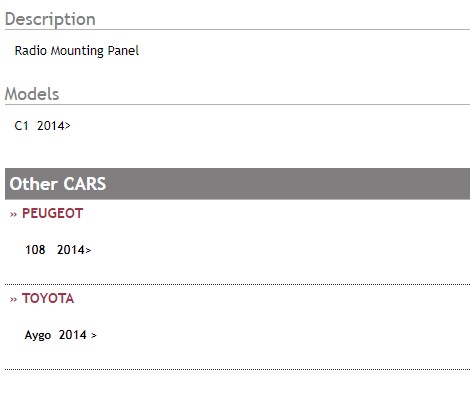470x394 pixels.
Task: Click the '108' model number under PEUGEOT
Action: (35, 250)
